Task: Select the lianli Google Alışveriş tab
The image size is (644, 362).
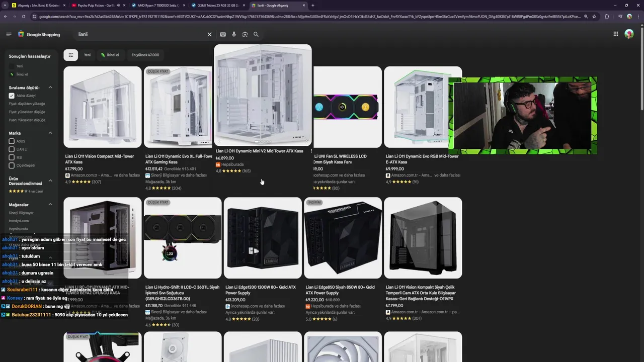Action: point(278,5)
